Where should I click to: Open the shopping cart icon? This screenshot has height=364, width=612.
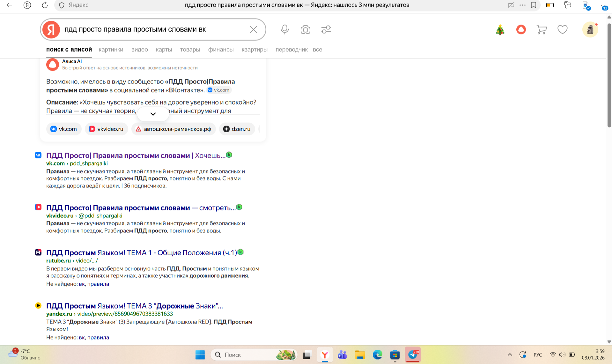click(542, 30)
